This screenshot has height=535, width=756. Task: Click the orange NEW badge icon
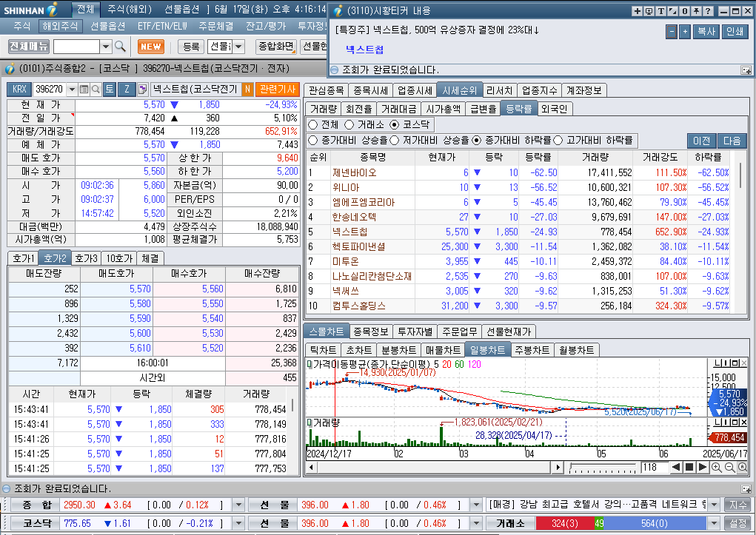tap(150, 47)
